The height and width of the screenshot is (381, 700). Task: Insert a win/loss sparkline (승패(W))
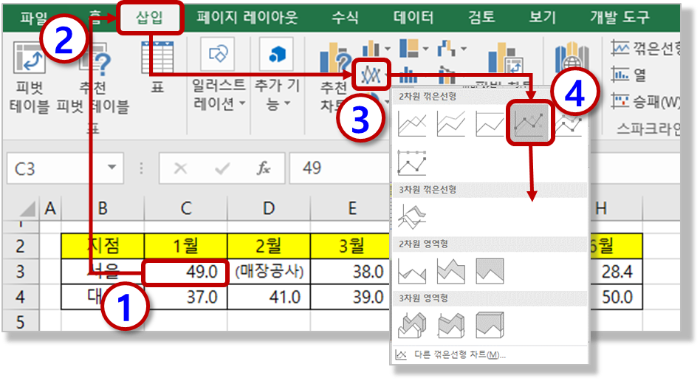(x=646, y=102)
